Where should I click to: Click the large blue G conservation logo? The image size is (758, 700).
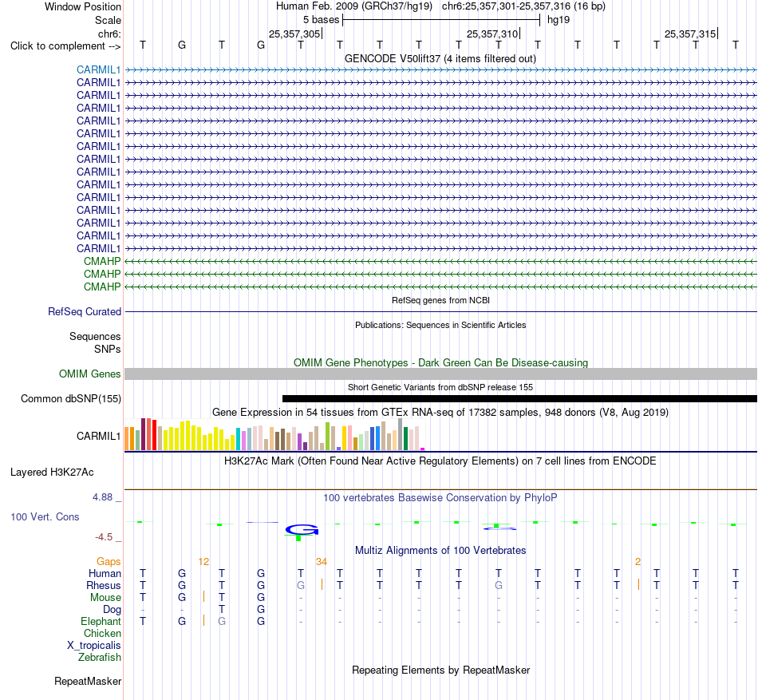(302, 530)
